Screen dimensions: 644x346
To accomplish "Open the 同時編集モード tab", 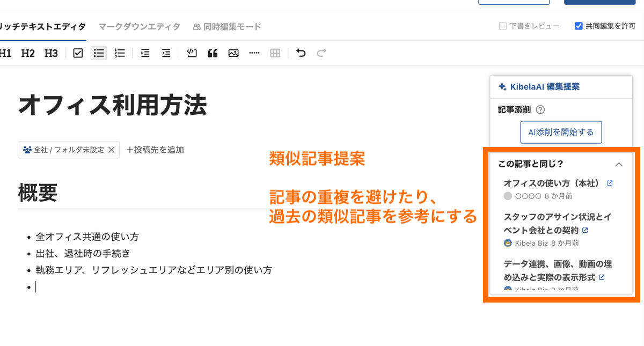I will [x=226, y=26].
